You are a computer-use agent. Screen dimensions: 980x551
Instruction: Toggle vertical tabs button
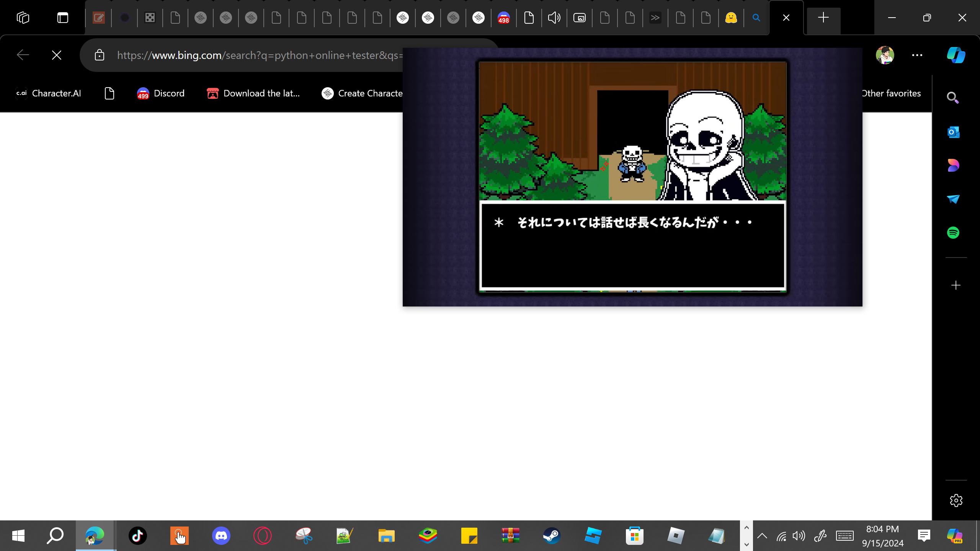point(63,18)
